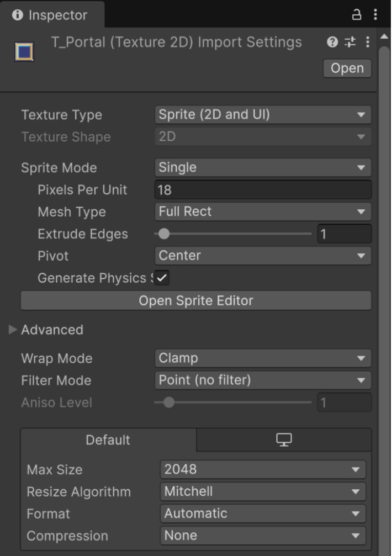Select the Inspector tab

(52, 15)
